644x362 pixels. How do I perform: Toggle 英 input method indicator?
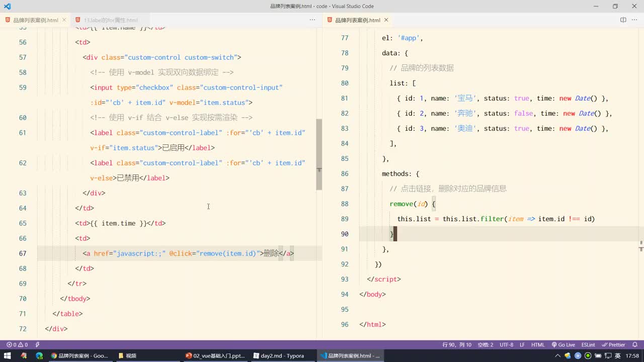617,355
